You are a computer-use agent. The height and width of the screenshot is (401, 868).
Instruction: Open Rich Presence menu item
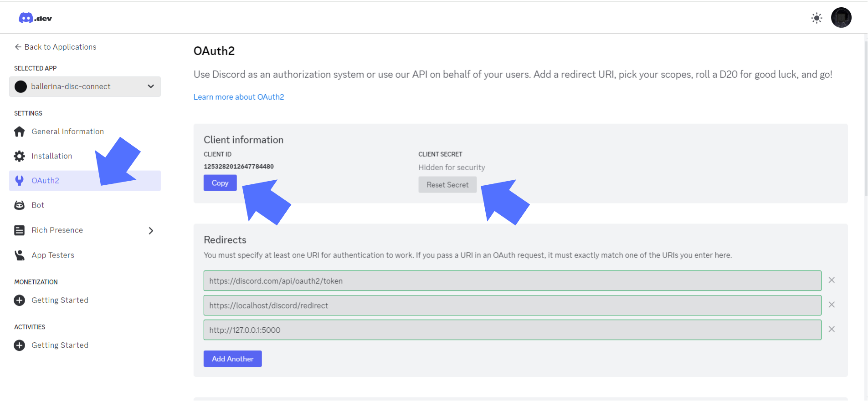57,230
